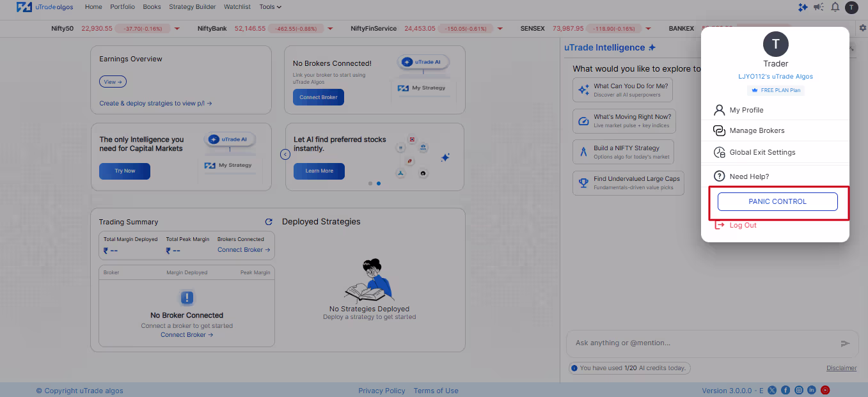The height and width of the screenshot is (397, 868).
Task: Expand NiftyBank ticker dropdown arrow
Action: (x=331, y=29)
